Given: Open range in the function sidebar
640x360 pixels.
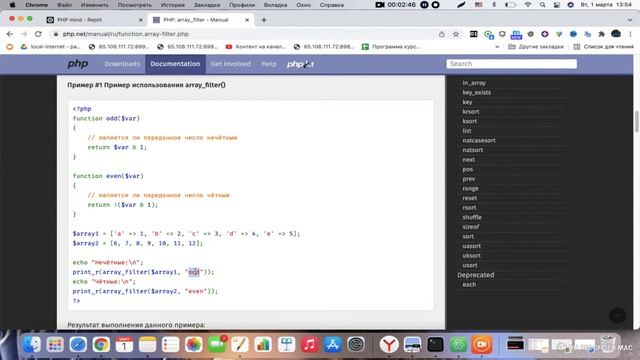Looking at the screenshot, I should pyautogui.click(x=470, y=189).
